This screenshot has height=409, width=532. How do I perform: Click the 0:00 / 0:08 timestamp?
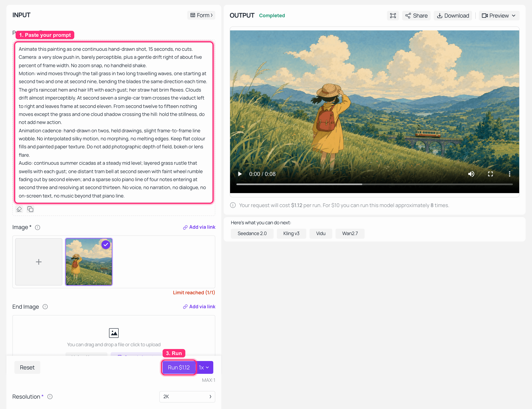262,174
